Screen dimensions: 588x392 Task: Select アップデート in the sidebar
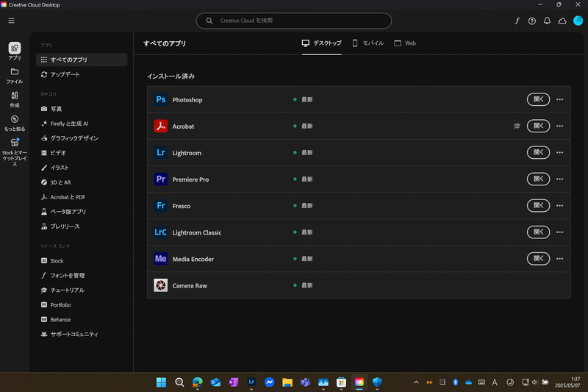point(82,74)
